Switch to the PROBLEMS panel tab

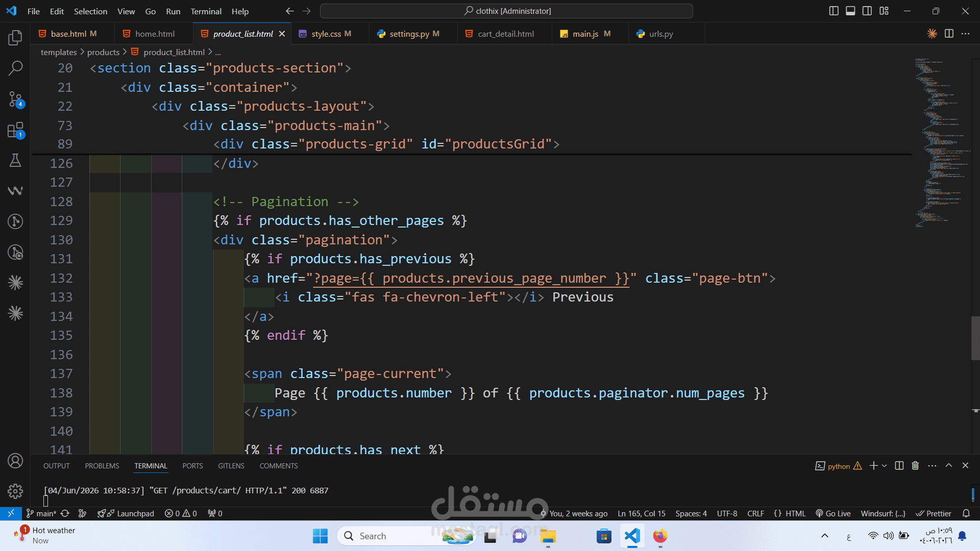click(102, 466)
